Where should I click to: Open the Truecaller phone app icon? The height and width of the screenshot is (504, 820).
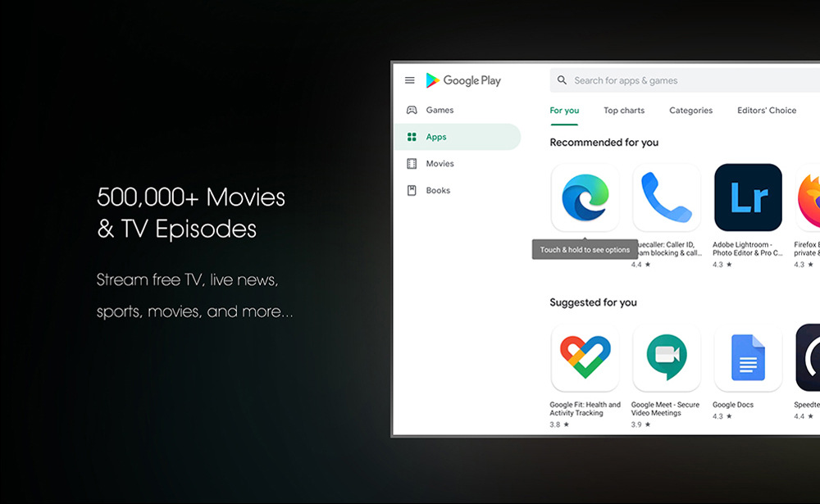point(666,198)
